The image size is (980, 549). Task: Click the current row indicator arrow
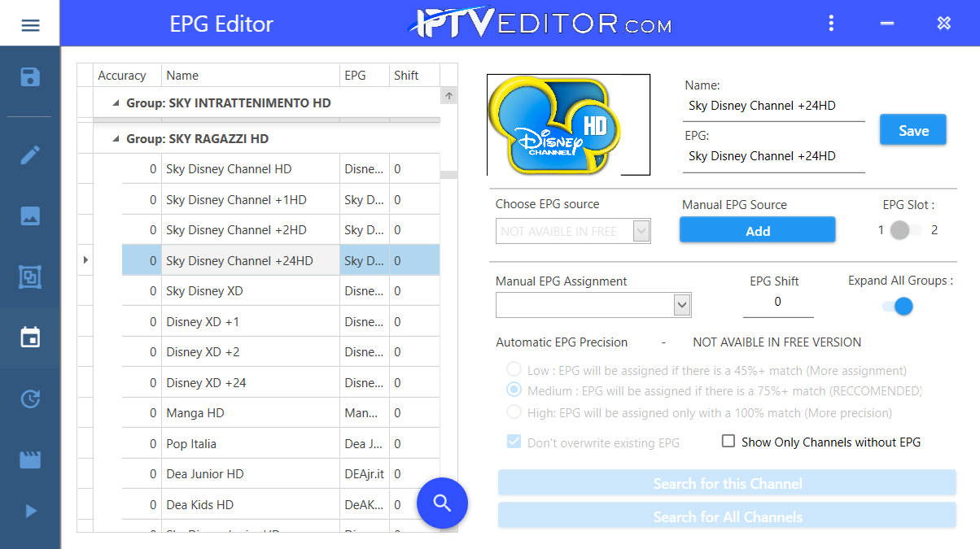pyautogui.click(x=85, y=260)
